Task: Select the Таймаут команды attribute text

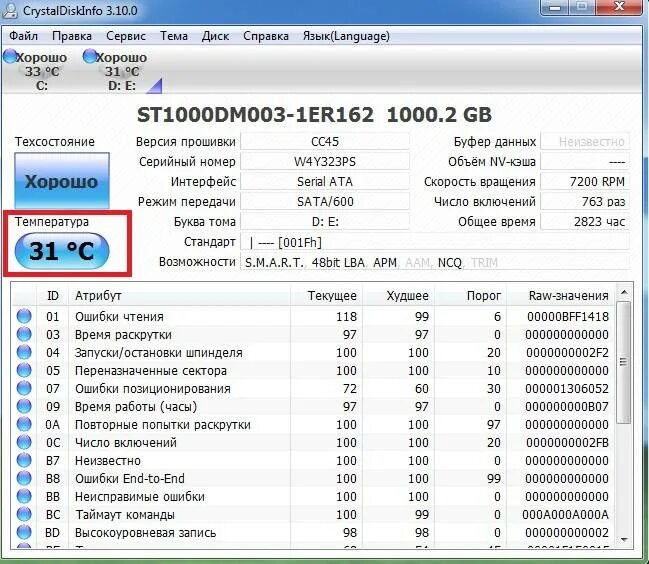Action: pyautogui.click(x=125, y=515)
